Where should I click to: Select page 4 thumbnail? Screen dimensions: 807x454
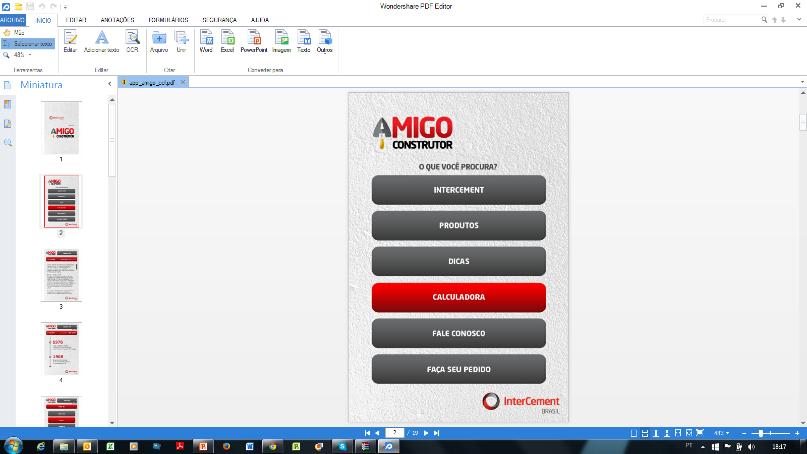61,348
